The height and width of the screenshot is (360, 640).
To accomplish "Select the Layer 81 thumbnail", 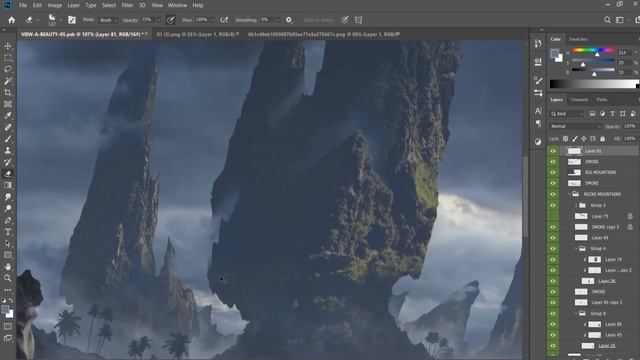I will (574, 151).
